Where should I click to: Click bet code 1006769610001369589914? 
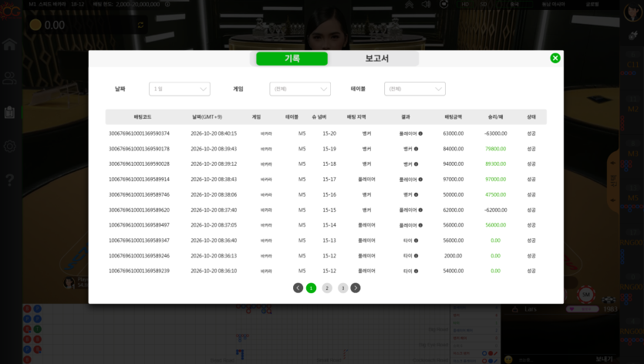click(139, 179)
